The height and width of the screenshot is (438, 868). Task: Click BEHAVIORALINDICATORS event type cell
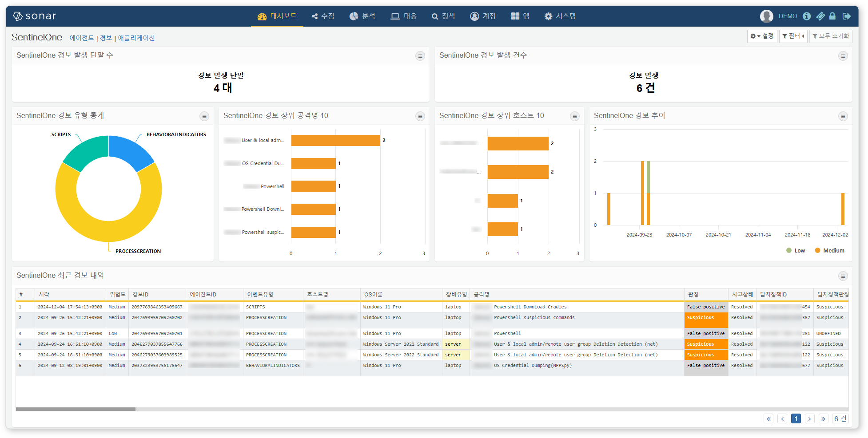[x=273, y=366]
